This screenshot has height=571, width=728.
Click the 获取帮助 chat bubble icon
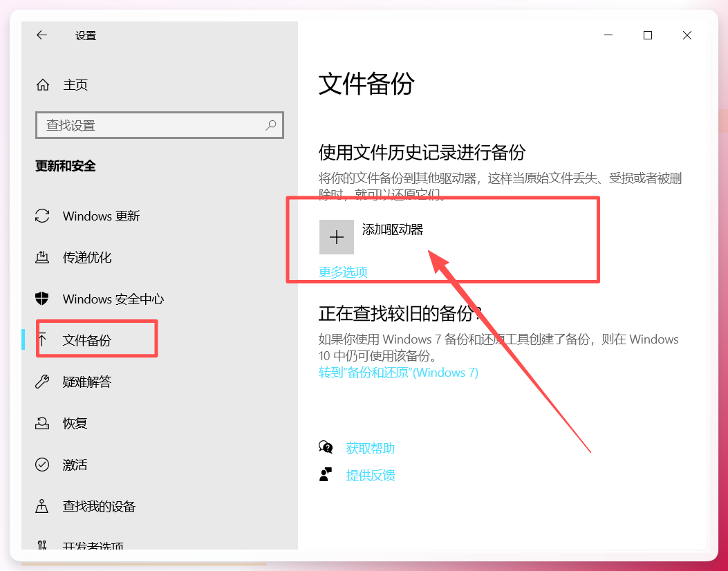[x=326, y=447]
